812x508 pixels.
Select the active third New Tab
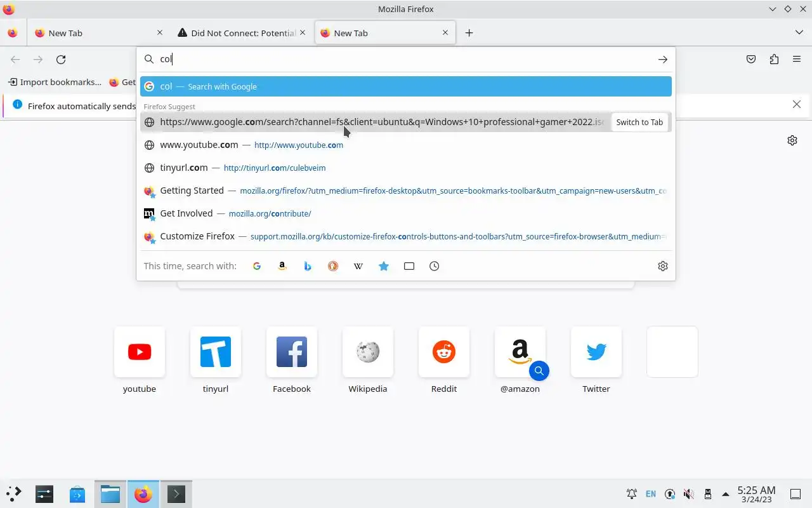click(385, 33)
